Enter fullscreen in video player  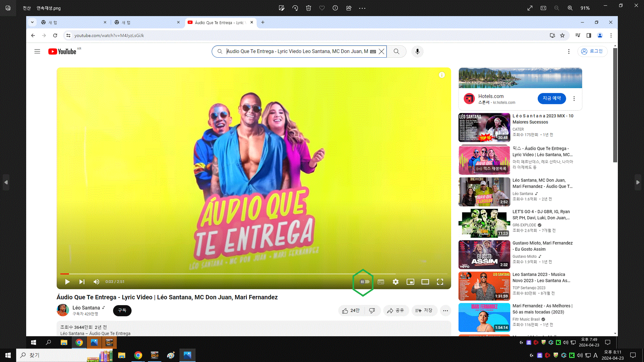440,282
